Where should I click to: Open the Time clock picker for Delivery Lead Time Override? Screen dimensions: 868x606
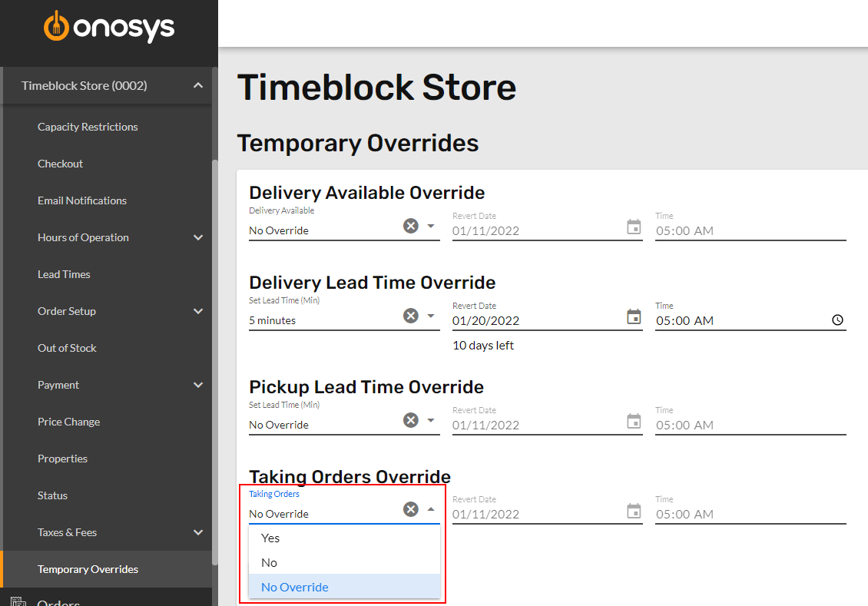coord(837,319)
